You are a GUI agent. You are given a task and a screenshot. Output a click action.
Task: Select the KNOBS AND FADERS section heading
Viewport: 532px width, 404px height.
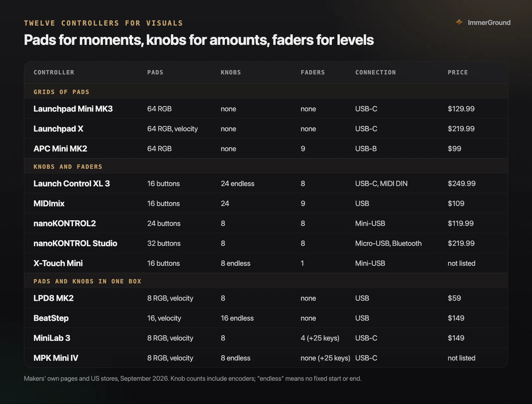68,167
